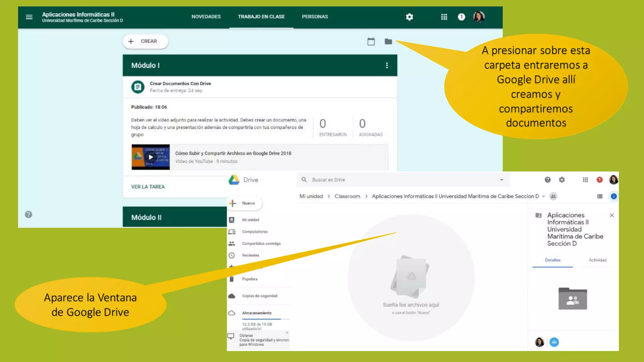The height and width of the screenshot is (362, 644).
Task: Click Aplicaciones Informáticas II class title header
Action: point(78,14)
